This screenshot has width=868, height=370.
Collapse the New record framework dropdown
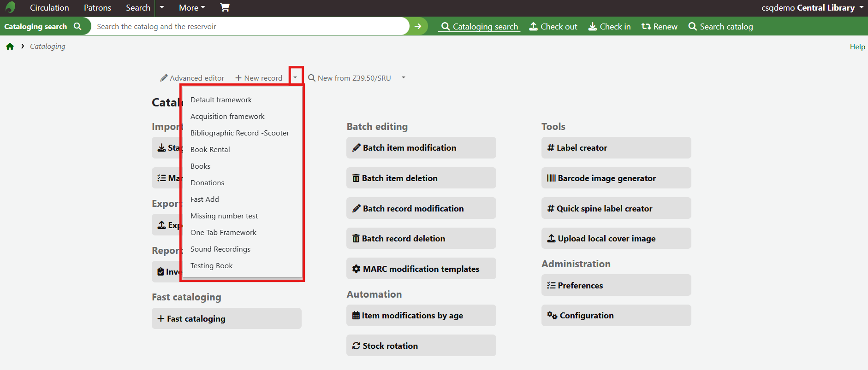(295, 77)
